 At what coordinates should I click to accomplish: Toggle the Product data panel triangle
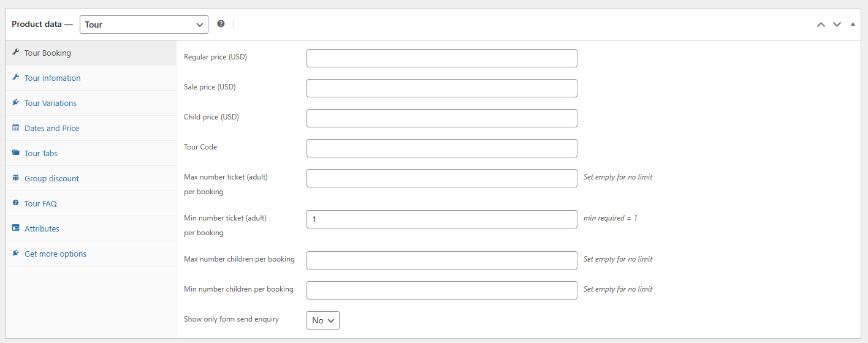(x=853, y=24)
